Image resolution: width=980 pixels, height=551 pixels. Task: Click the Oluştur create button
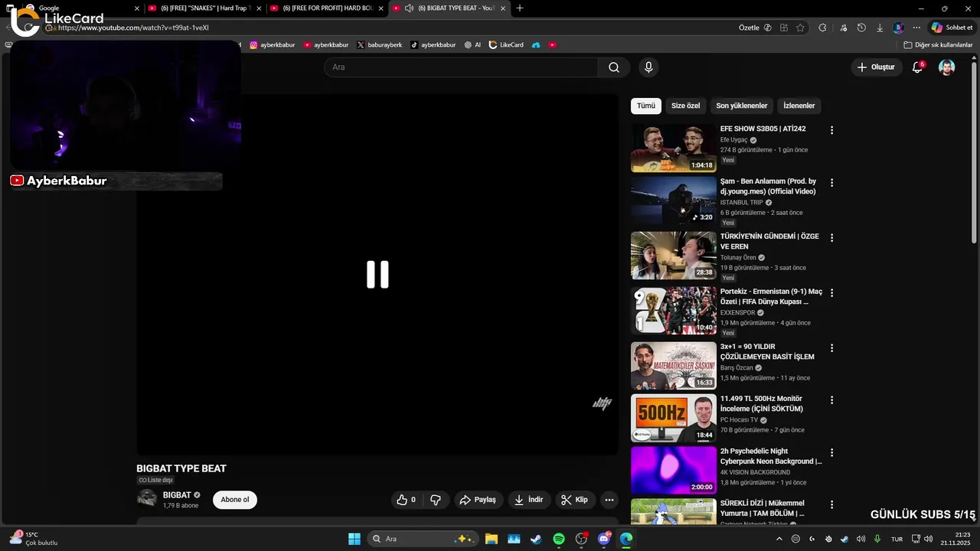[876, 67]
